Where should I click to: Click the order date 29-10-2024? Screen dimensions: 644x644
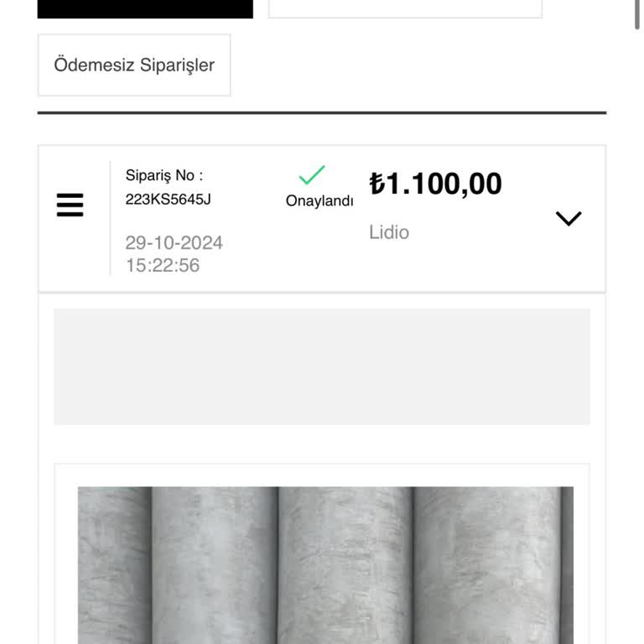pyautogui.click(x=174, y=243)
